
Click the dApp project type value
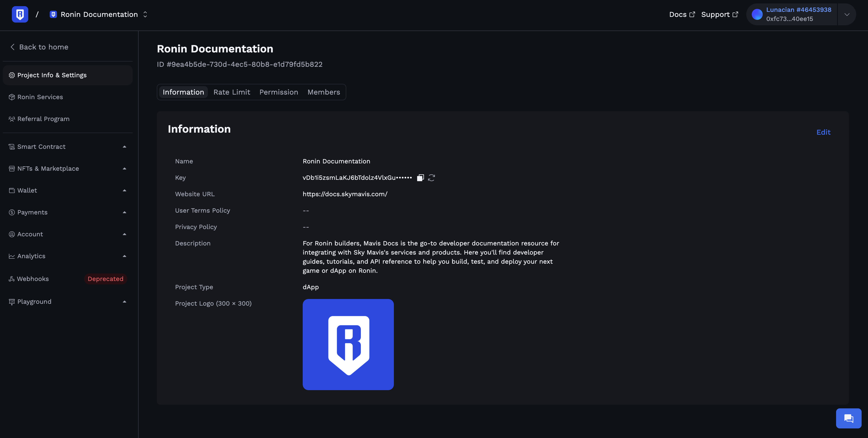(310, 287)
